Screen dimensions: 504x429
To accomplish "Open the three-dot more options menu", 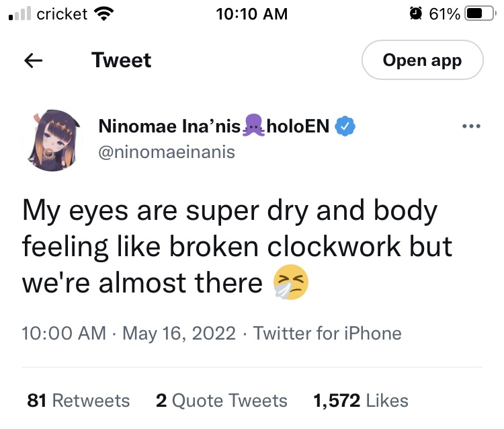I will (471, 126).
